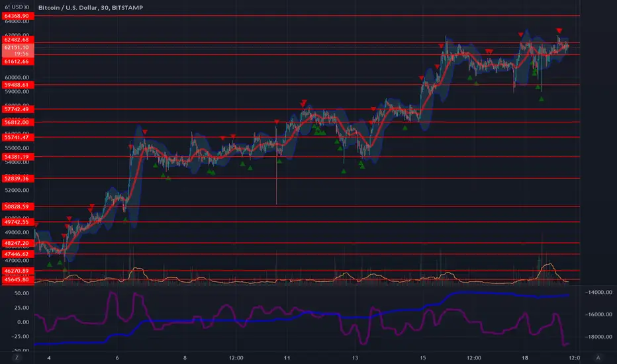
Task: Click date label 13 on time axis
Action: point(355,357)
